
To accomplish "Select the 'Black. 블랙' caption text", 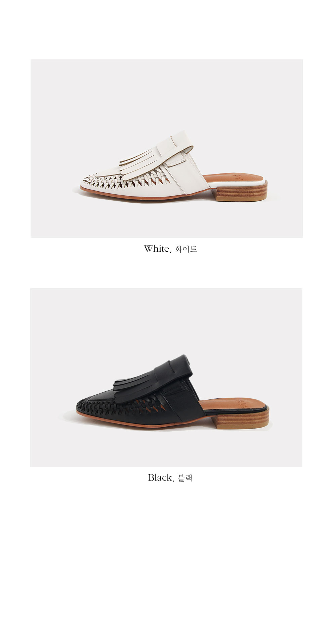I will tap(170, 478).
